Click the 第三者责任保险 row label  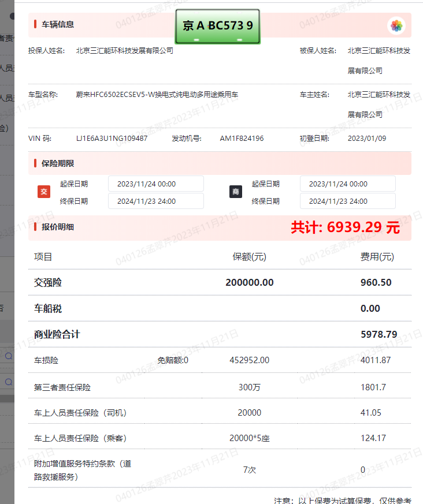tap(62, 387)
